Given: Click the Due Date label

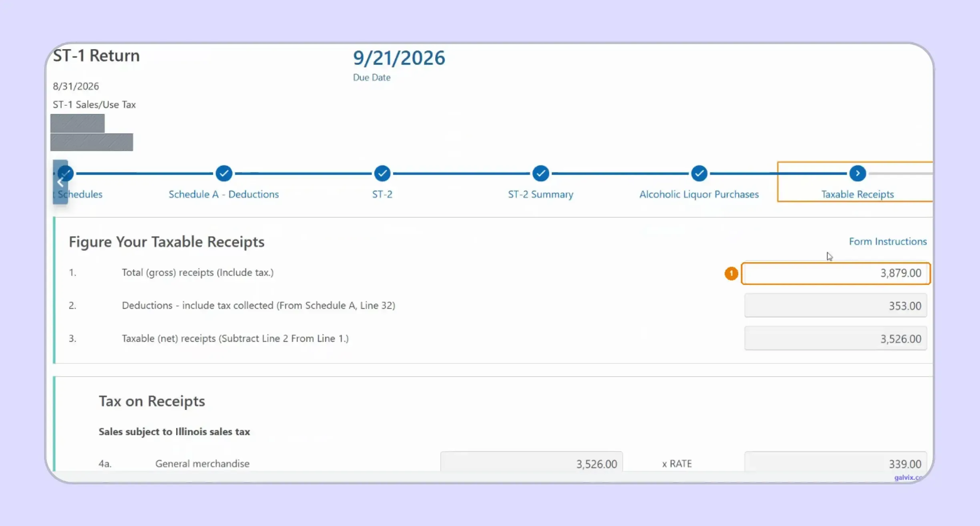Looking at the screenshot, I should point(372,77).
